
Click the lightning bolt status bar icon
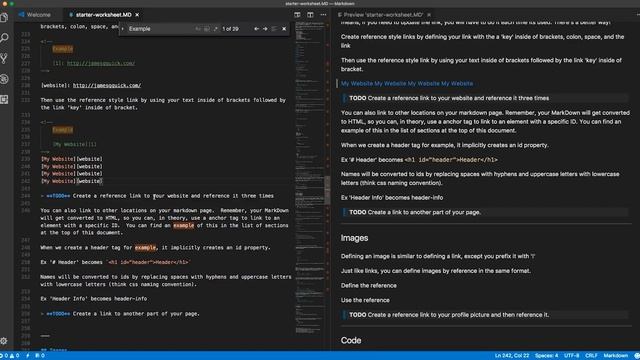(x=27, y=356)
